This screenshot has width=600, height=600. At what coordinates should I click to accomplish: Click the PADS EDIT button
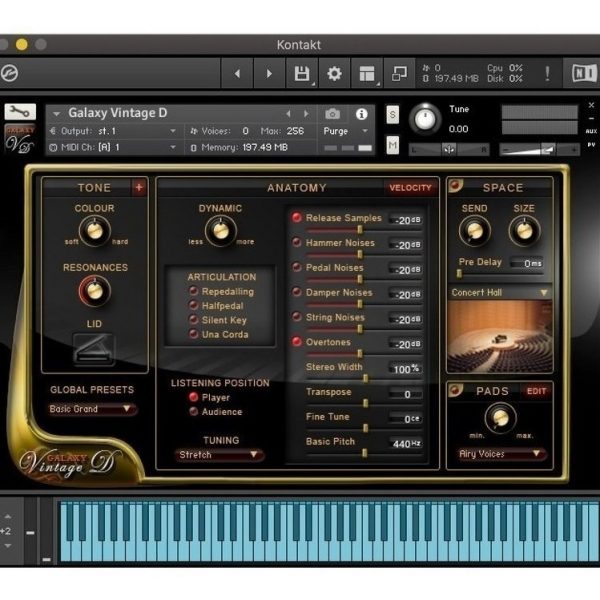[x=536, y=391]
